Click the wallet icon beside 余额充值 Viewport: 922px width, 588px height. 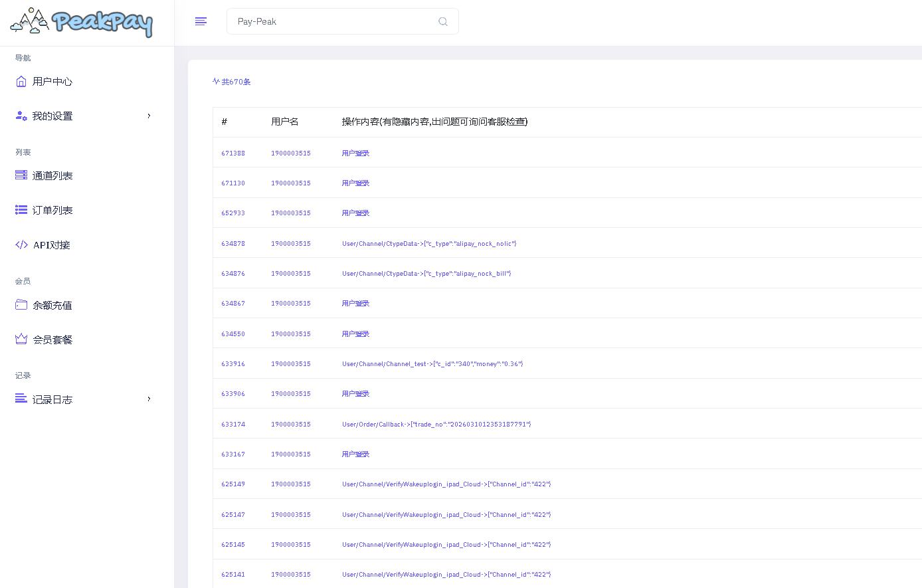click(x=21, y=305)
